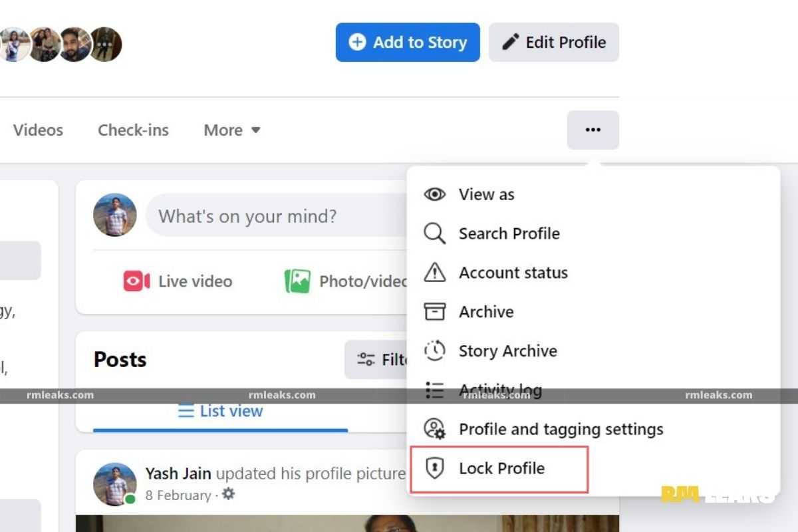Screen dimensions: 798x532
Task: Click the plus icon on Add to Story
Action: click(x=357, y=42)
